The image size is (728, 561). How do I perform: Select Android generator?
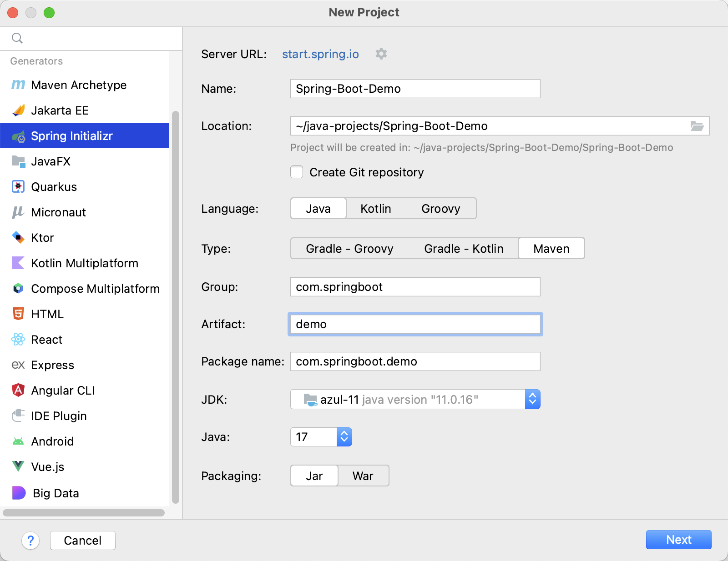(x=85, y=441)
